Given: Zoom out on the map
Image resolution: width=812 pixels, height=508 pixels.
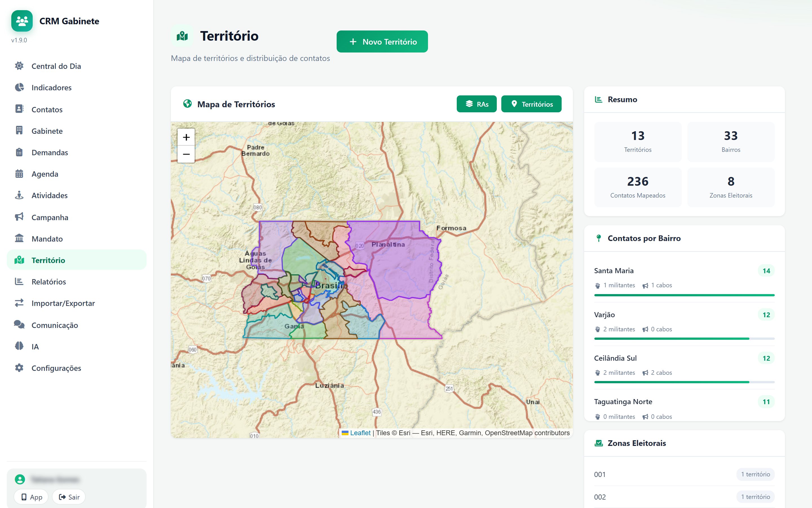Looking at the screenshot, I should click(186, 154).
